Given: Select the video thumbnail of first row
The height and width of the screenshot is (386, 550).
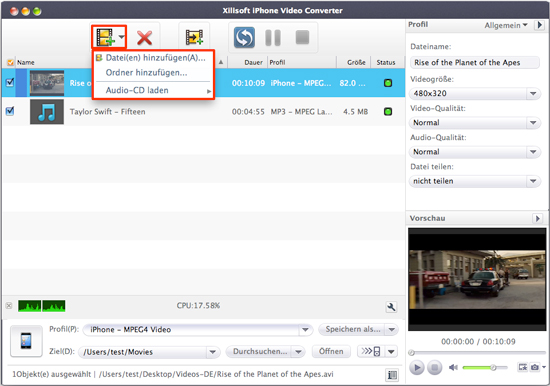Looking at the screenshot, I should coord(47,83).
